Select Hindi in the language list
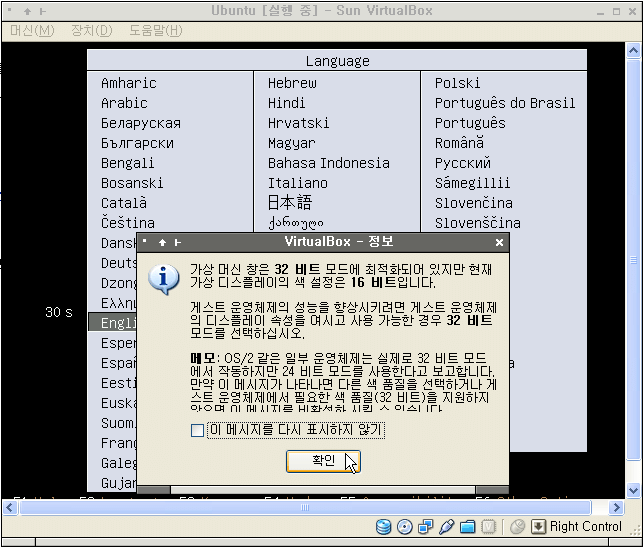644x548 pixels. [286, 103]
